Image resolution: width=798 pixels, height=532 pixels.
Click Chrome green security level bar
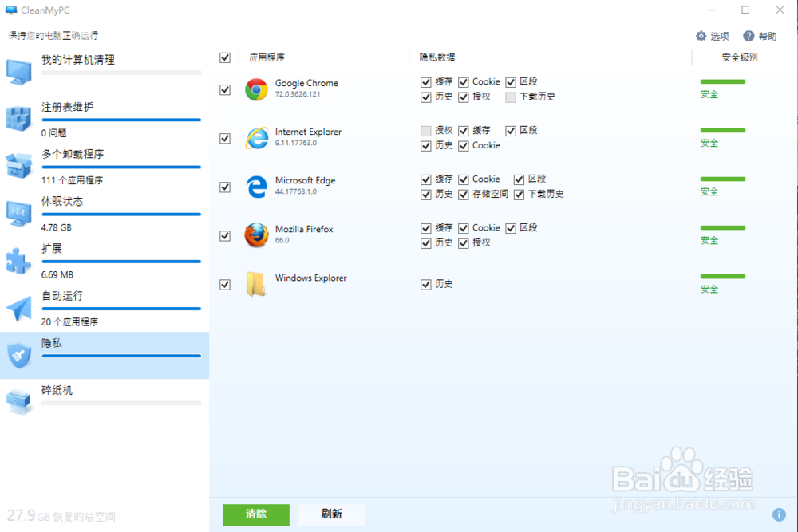pos(723,81)
